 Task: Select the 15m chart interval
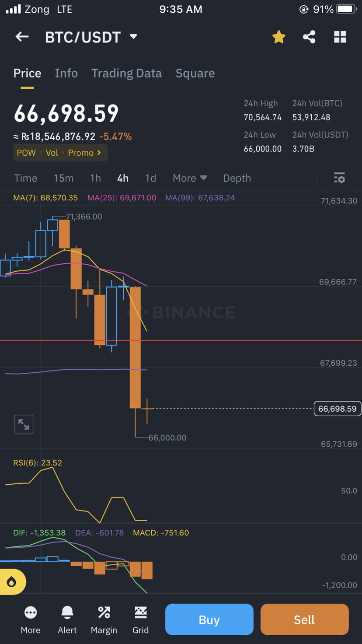click(63, 178)
